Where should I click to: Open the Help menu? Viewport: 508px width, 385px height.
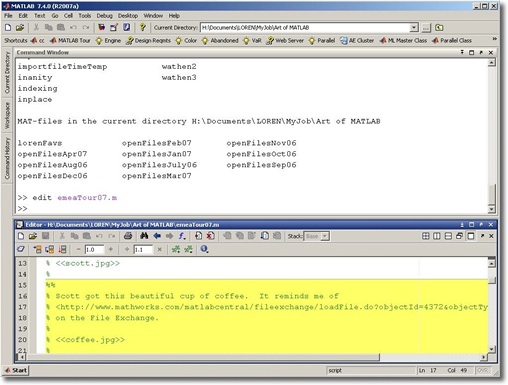174,16
